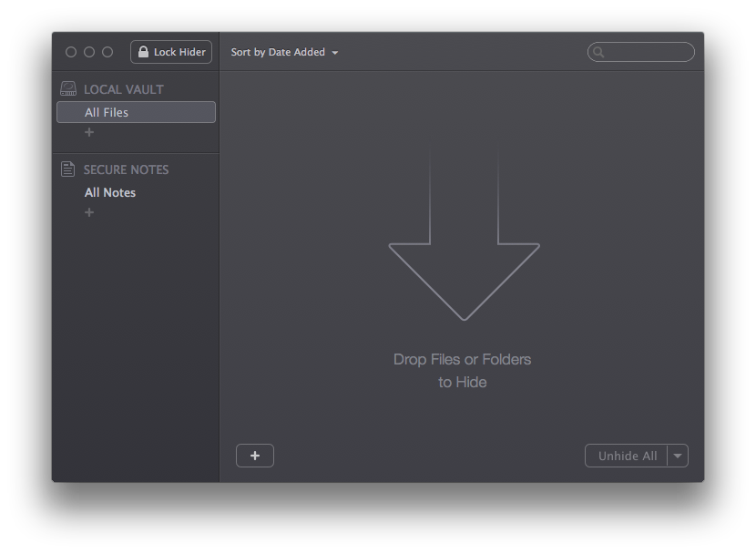
Task: Add a new group under Local Vault
Action: click(x=89, y=132)
